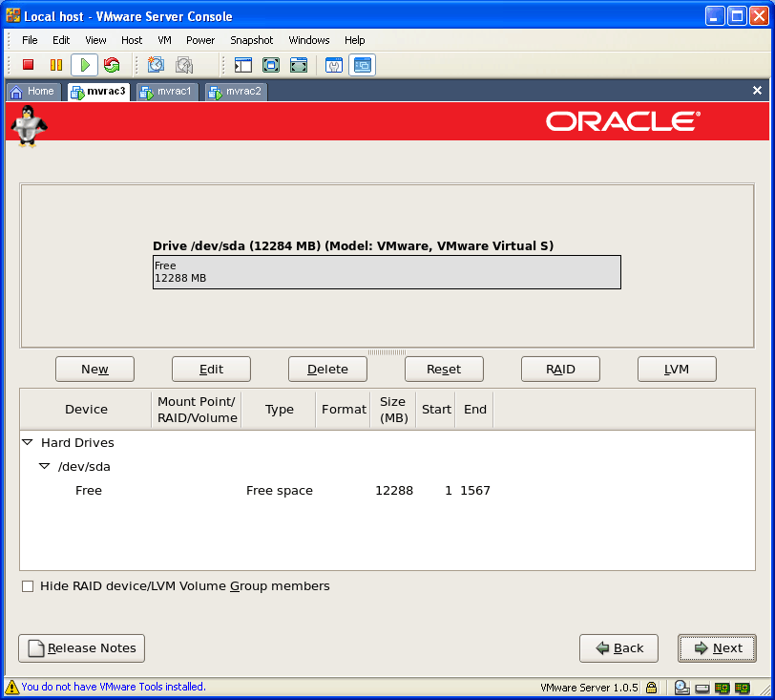Click the Next button
The width and height of the screenshot is (775, 700).
tap(717, 648)
